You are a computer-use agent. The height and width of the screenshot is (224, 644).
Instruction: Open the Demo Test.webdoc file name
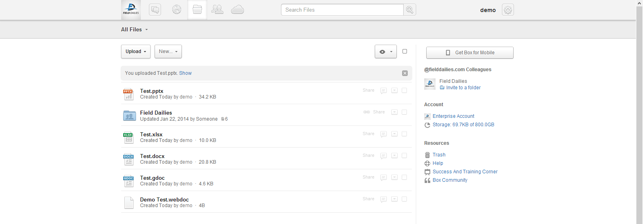pos(164,199)
